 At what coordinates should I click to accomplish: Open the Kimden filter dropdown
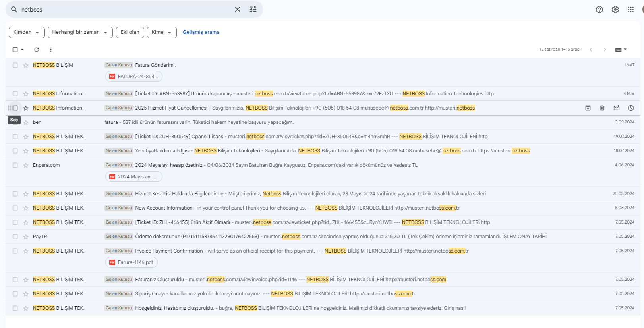[27, 32]
